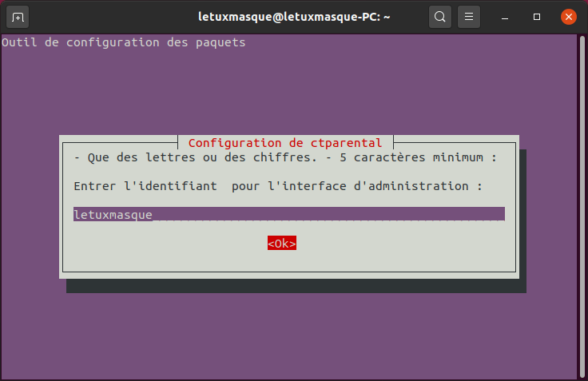Confirm with the <Ok> button

[x=282, y=243]
